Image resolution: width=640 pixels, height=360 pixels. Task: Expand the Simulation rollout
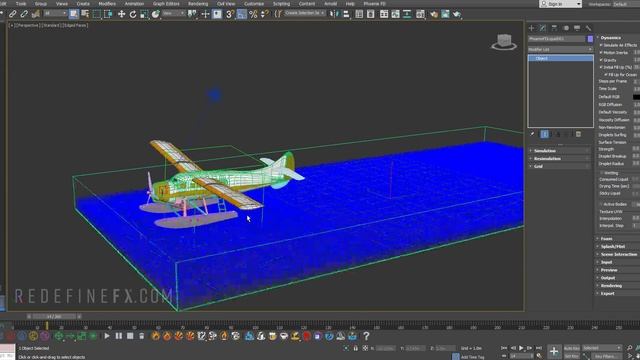[x=560, y=151]
